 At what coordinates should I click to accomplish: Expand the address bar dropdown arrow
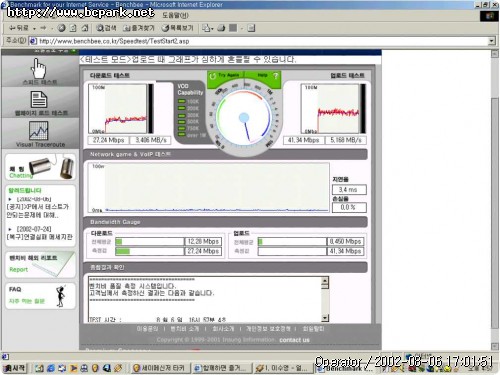pyautogui.click(x=492, y=41)
